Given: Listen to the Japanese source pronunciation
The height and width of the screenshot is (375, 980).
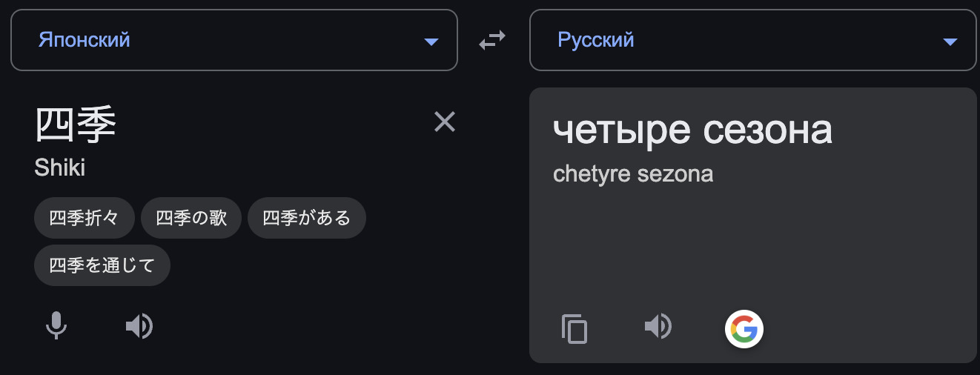Looking at the screenshot, I should point(139,325).
